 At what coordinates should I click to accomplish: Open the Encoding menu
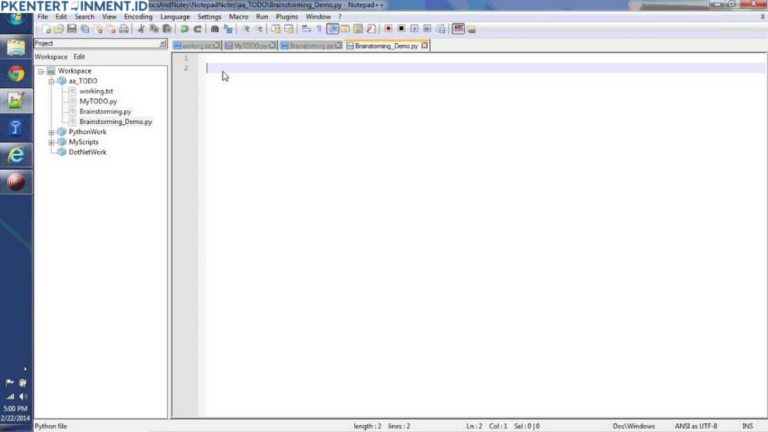[138, 17]
